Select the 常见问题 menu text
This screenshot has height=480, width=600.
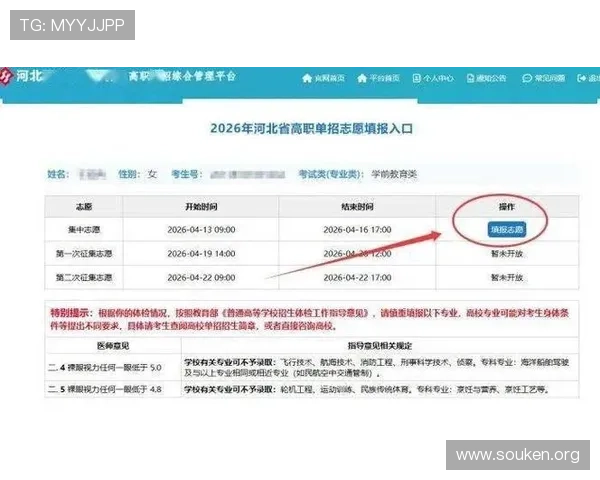tap(549, 78)
